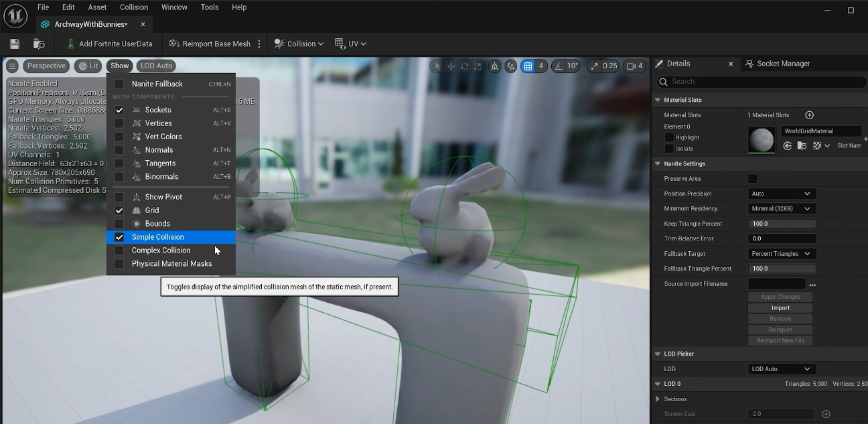Screen dimensions: 868x424
Task: Open Position Precision dropdown
Action: pyautogui.click(x=781, y=194)
